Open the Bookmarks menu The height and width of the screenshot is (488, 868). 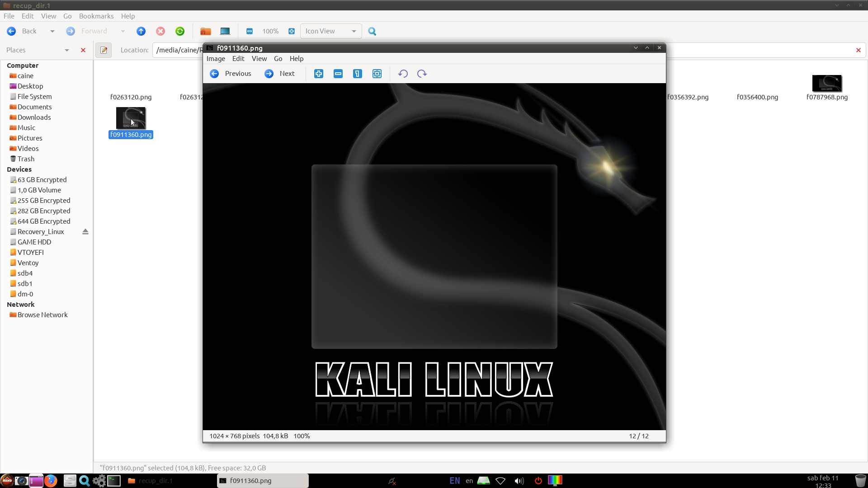click(96, 16)
